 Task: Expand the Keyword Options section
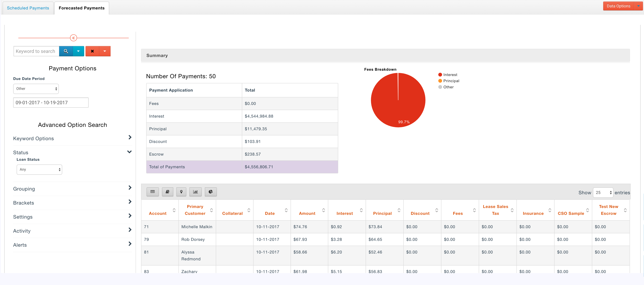point(72,138)
